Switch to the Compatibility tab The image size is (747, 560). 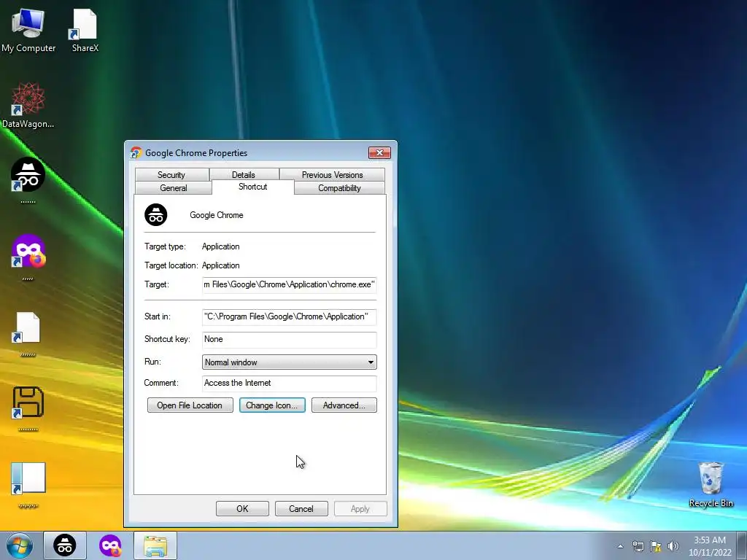click(339, 187)
